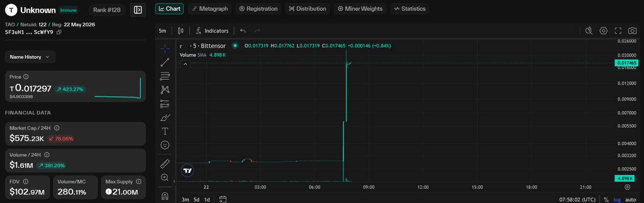Screen dimensions: 644x203
Task: Select the crosshair cursor tool
Action: 165,48
